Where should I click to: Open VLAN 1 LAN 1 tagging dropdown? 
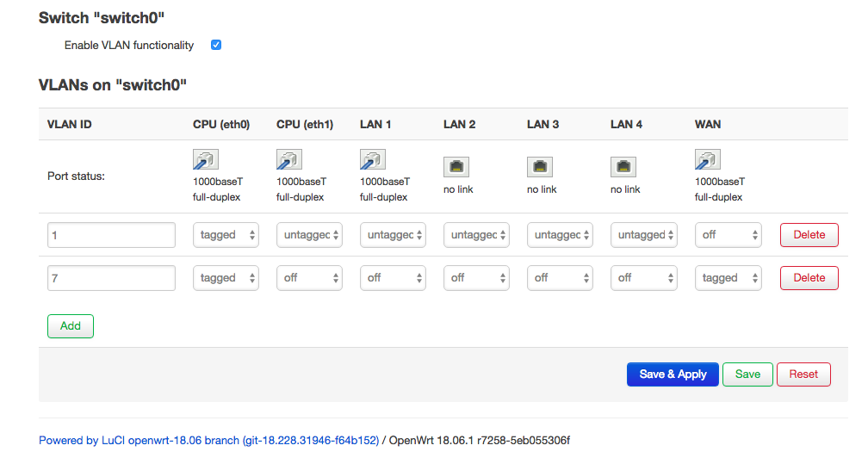point(393,235)
